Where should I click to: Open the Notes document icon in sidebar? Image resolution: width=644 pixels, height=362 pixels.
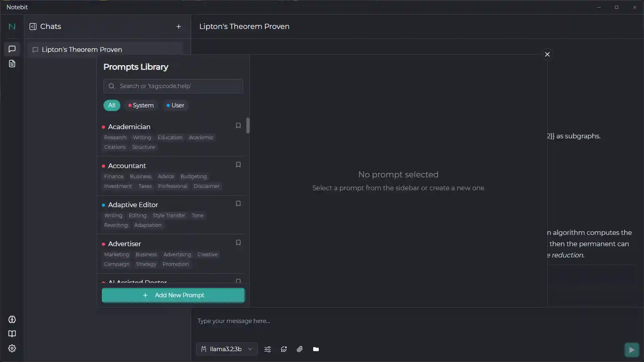[12, 64]
